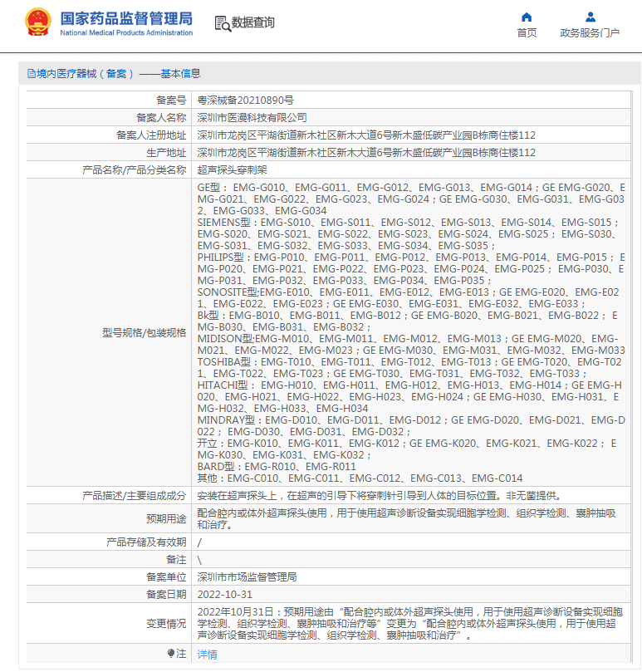Click the 备案日期 row label
The image size is (642, 672).
[x=166, y=595]
